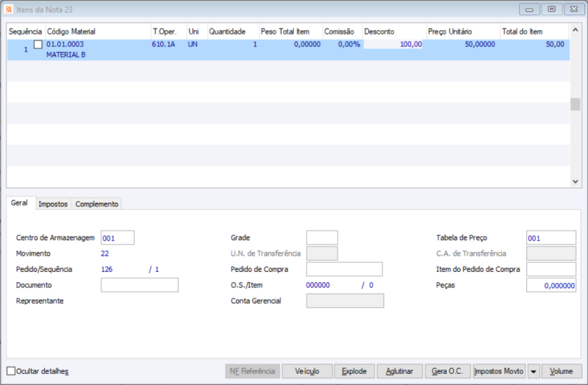Click the Documento input field
Viewport: 588px width, 385px height.
pyautogui.click(x=140, y=285)
